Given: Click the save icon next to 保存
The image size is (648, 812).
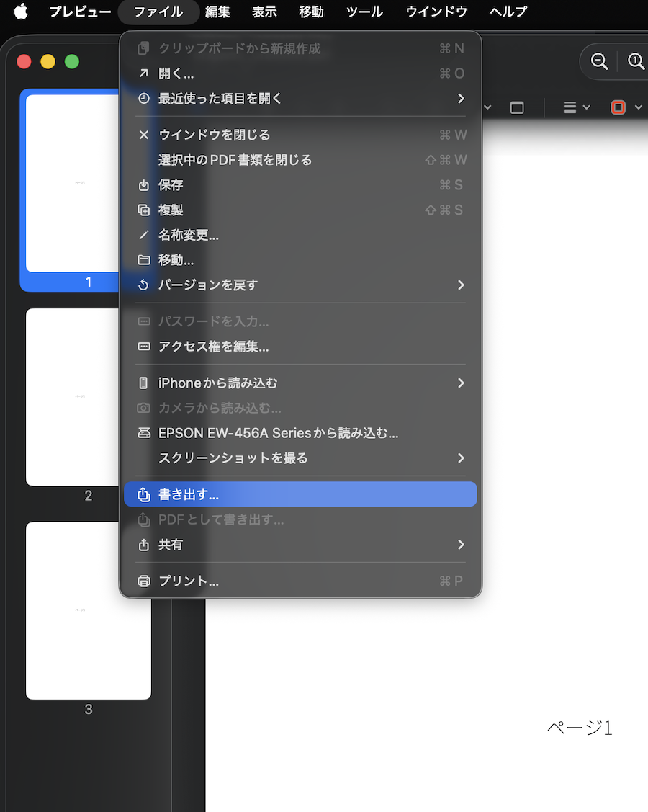Looking at the screenshot, I should (x=144, y=185).
